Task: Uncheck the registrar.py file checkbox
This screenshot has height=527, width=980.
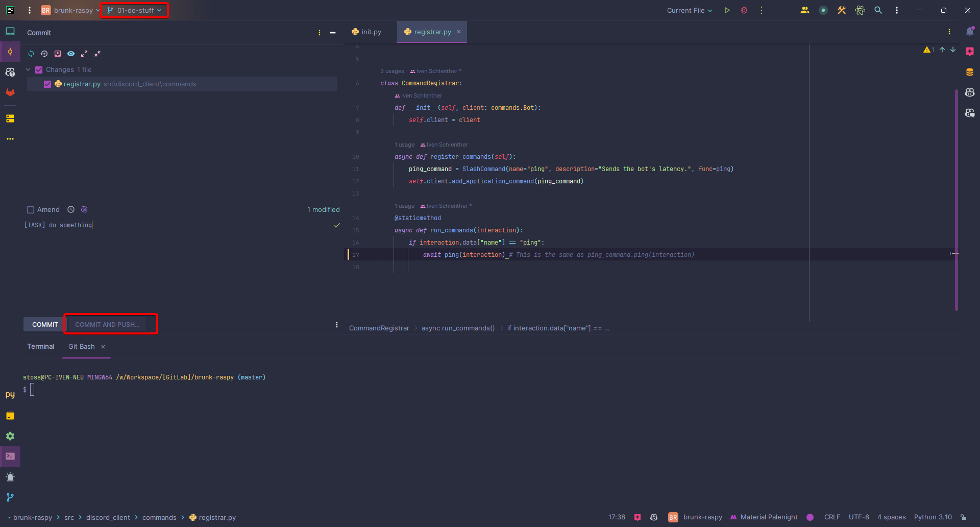Action: tap(47, 84)
